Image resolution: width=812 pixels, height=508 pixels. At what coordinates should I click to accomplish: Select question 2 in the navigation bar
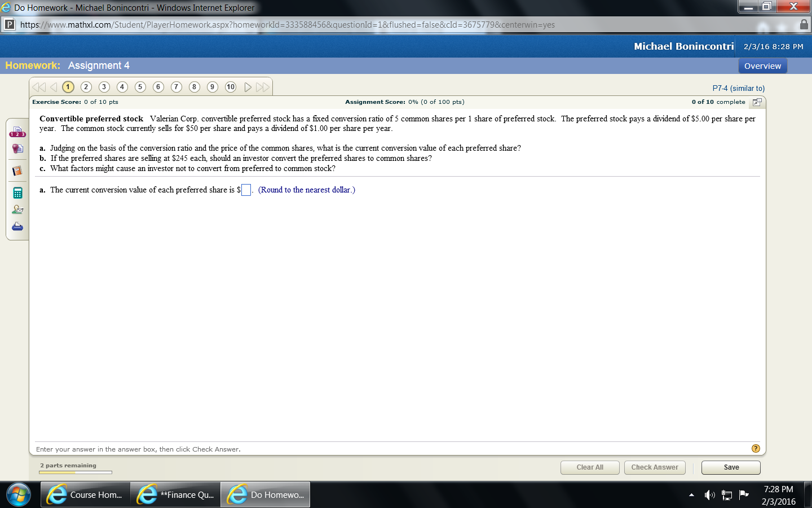click(x=86, y=87)
